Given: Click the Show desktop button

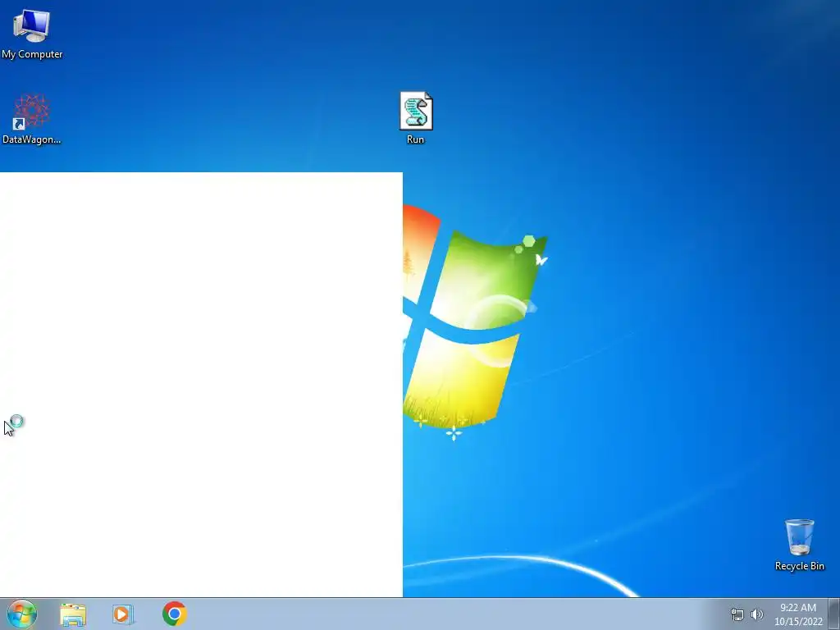Looking at the screenshot, I should pos(834,614).
